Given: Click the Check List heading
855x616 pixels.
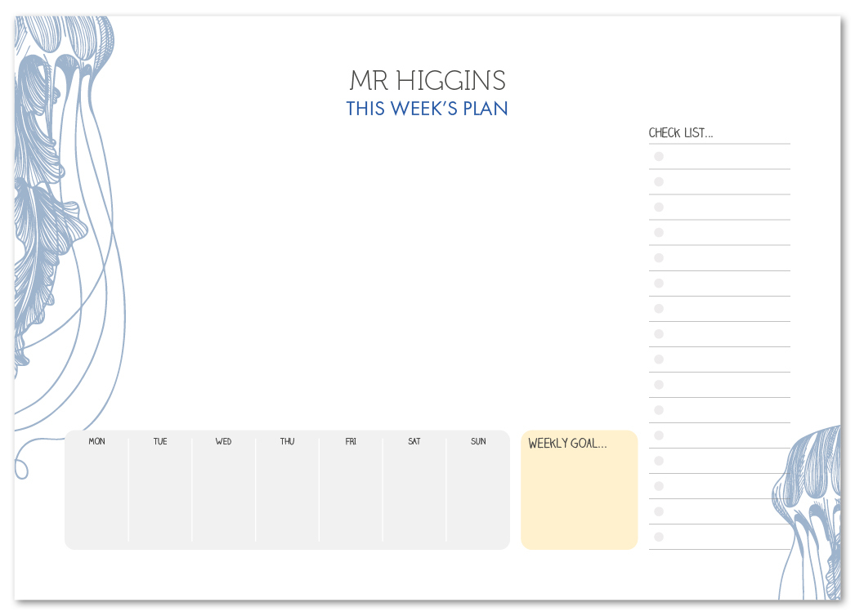Looking at the screenshot, I should click(x=681, y=133).
